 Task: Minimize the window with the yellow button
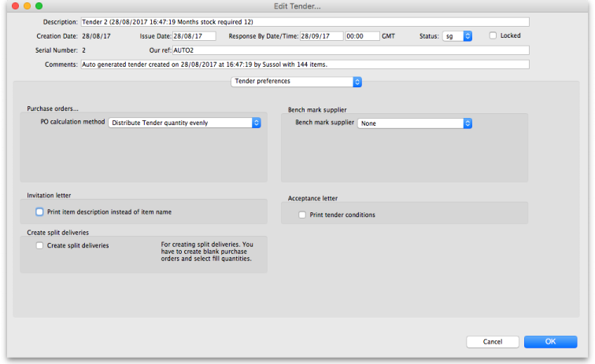(x=26, y=6)
